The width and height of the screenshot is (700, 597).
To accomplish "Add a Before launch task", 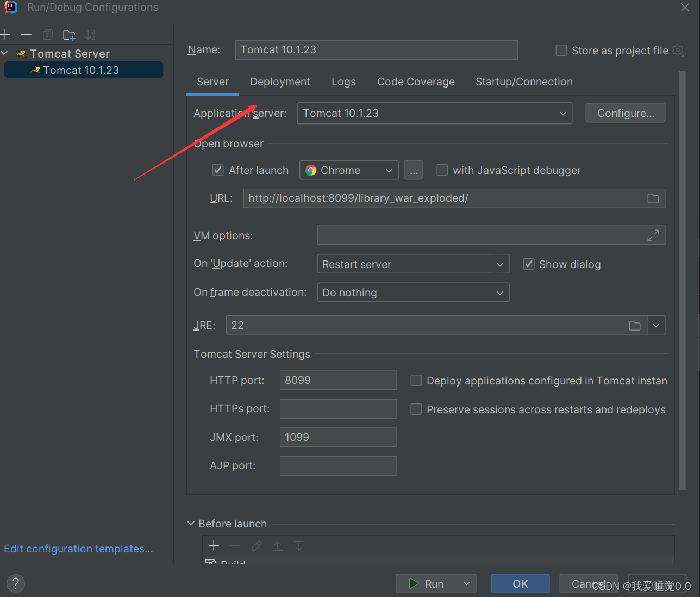I will pos(214,545).
